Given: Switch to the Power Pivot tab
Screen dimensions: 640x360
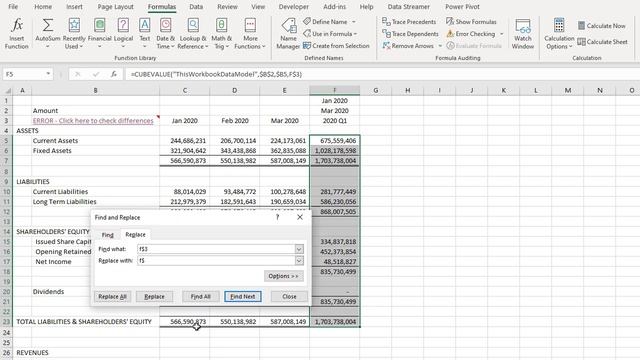Looking at the screenshot, I should coord(462,7).
